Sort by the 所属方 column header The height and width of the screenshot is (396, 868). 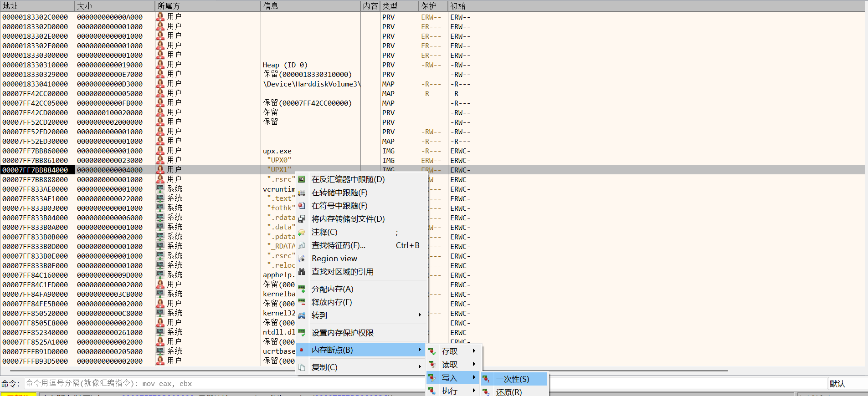click(208, 6)
